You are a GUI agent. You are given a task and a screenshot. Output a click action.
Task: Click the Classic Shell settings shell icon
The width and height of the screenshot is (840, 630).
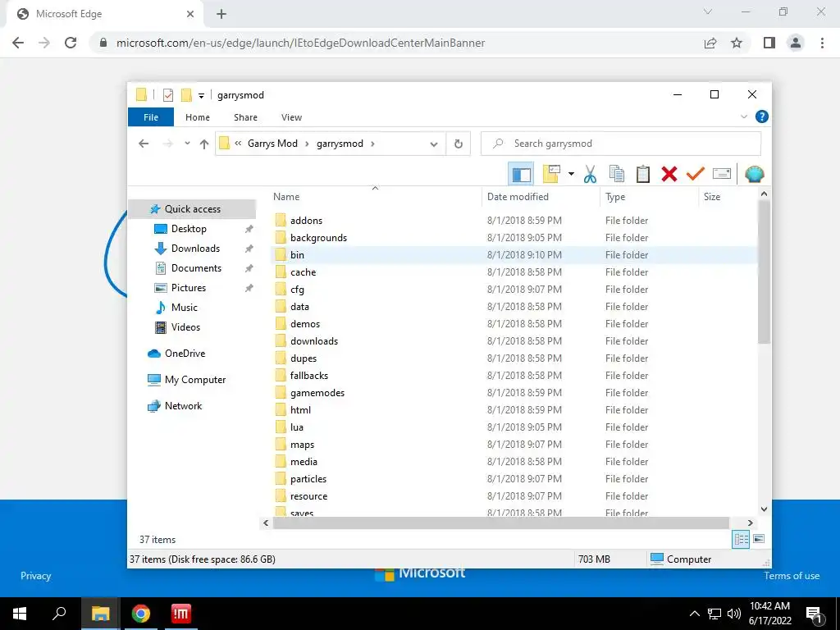[755, 174]
